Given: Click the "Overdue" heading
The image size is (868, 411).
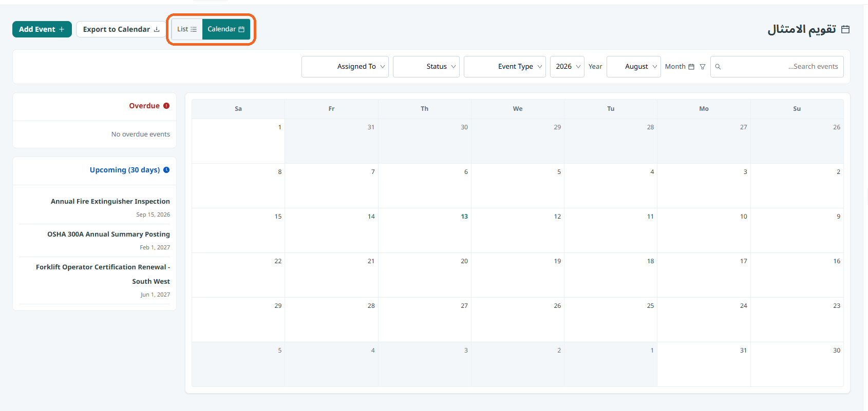Looking at the screenshot, I should [x=144, y=106].
